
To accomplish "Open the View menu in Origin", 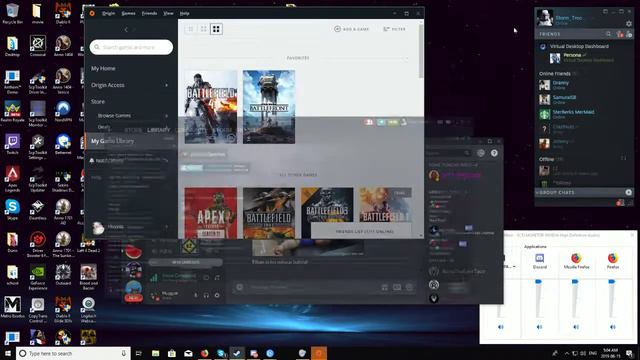I will pos(168,13).
